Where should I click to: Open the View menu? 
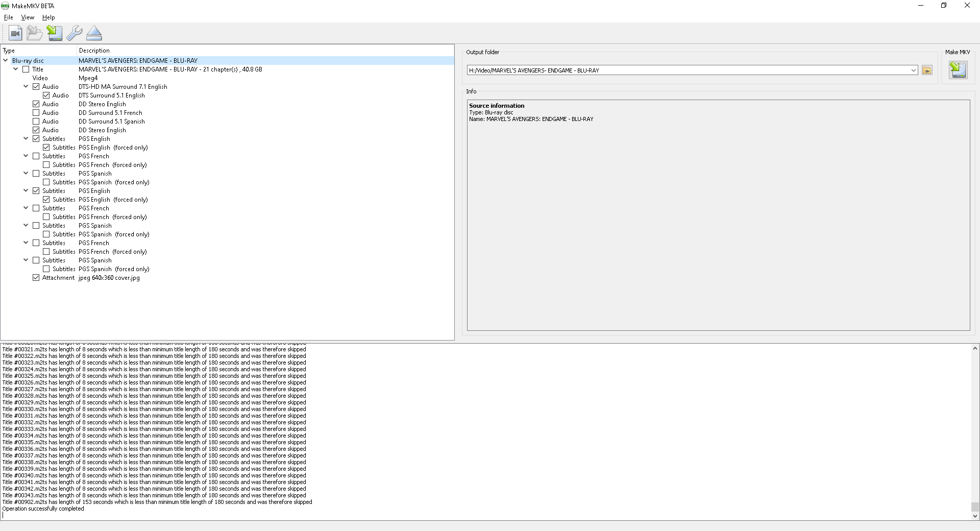tap(28, 17)
